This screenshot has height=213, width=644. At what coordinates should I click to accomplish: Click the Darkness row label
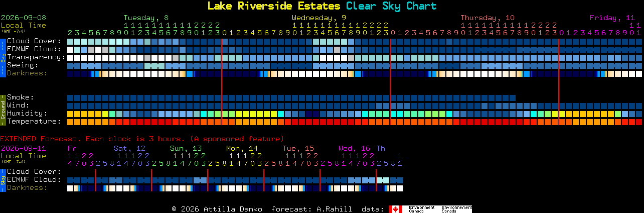[27, 73]
